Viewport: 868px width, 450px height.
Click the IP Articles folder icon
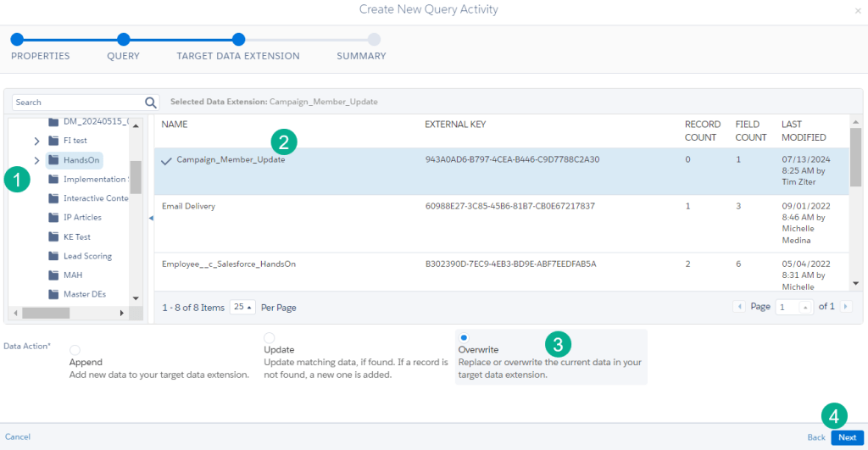tap(54, 218)
